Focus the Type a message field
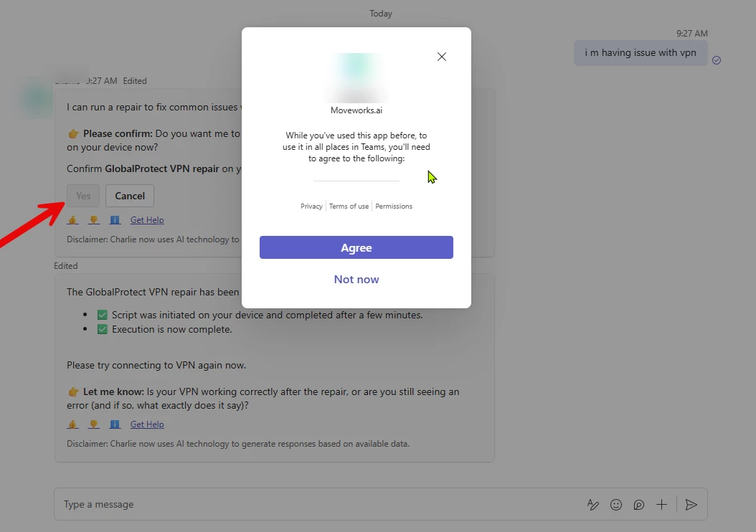The height and width of the screenshot is (532, 756). [x=318, y=504]
